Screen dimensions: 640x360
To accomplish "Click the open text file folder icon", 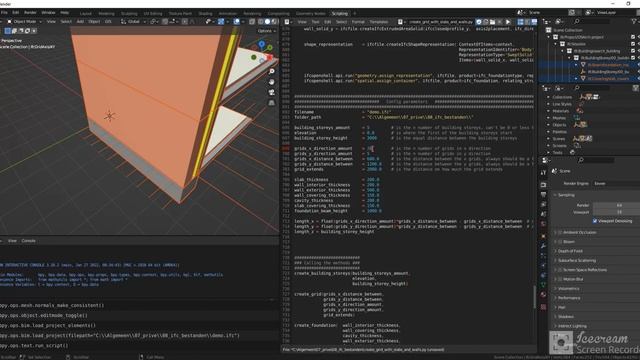I will click(x=492, y=22).
